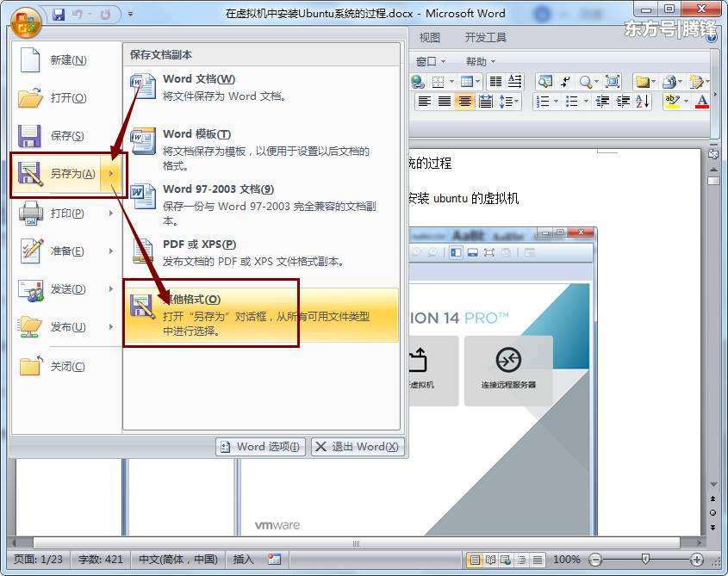Open the 视图 menu
Viewport: 728px width, 576px height.
pyautogui.click(x=428, y=37)
